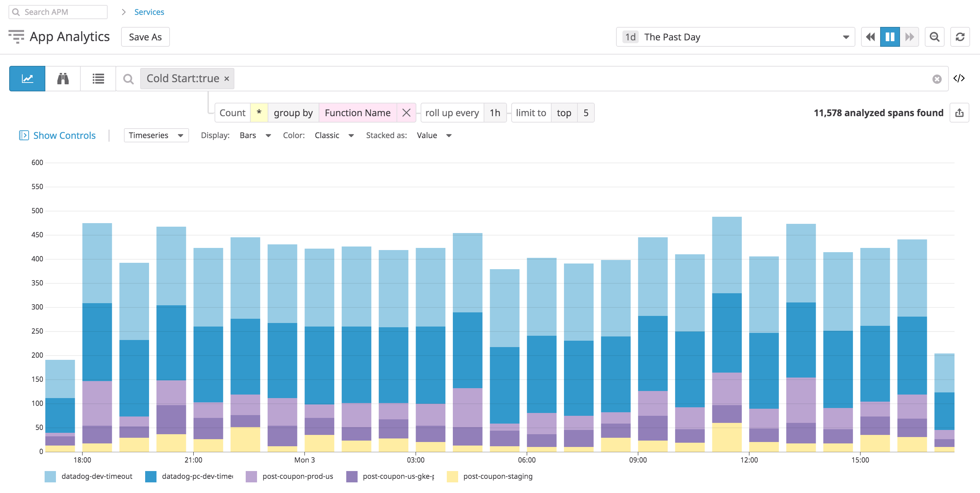The image size is (980, 493).
Task: Click inside the Search APM field
Action: [57, 12]
